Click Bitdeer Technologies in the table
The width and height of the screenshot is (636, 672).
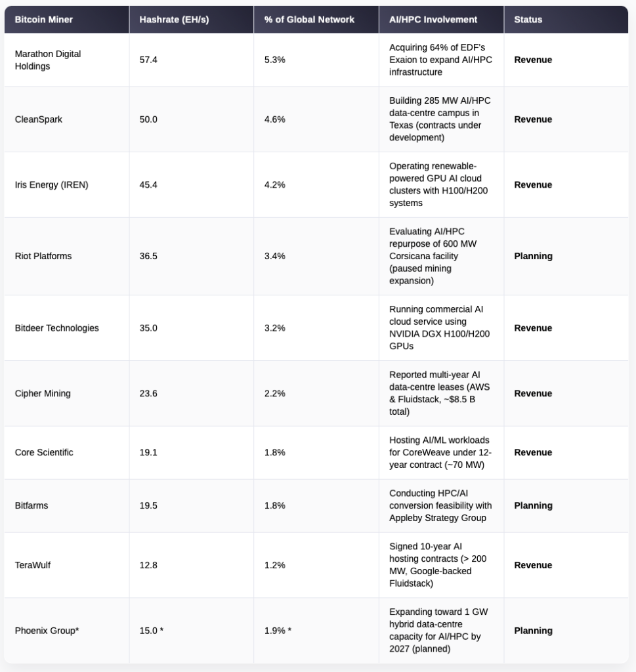pyautogui.click(x=56, y=328)
